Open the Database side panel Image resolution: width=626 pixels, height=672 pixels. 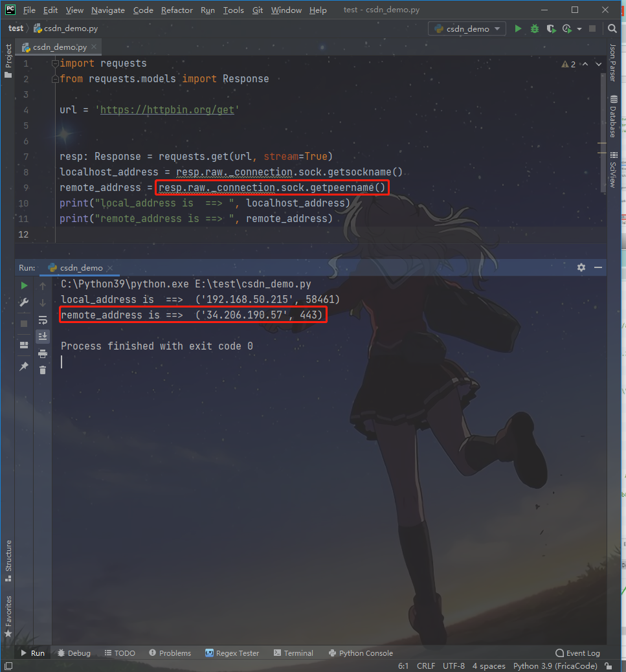coord(613,116)
